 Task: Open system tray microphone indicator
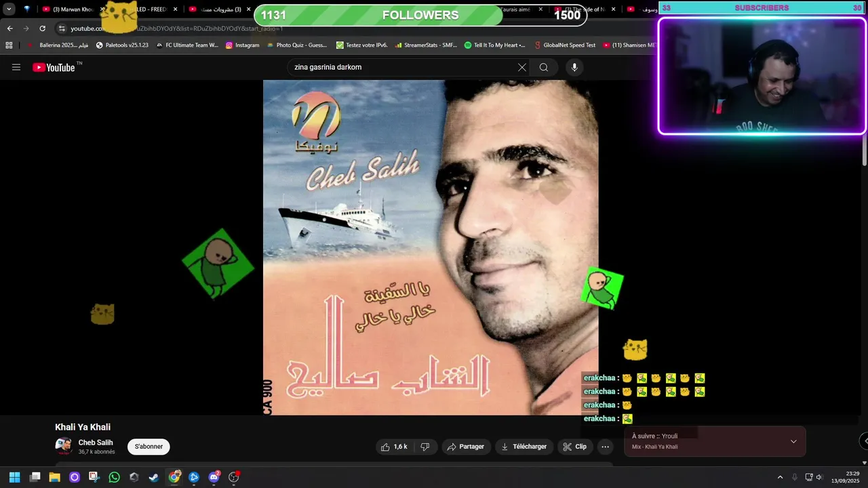point(795,477)
